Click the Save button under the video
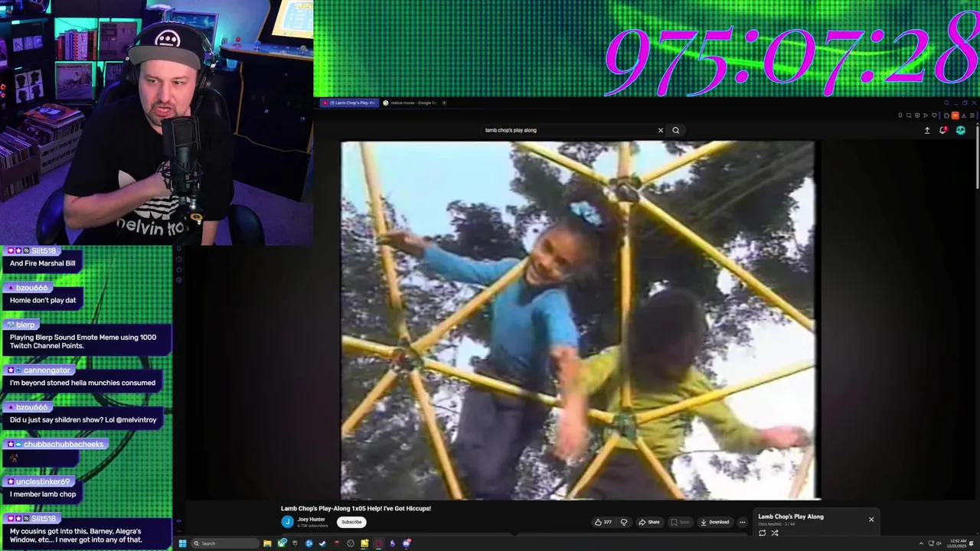The height and width of the screenshot is (551, 980). 680,522
